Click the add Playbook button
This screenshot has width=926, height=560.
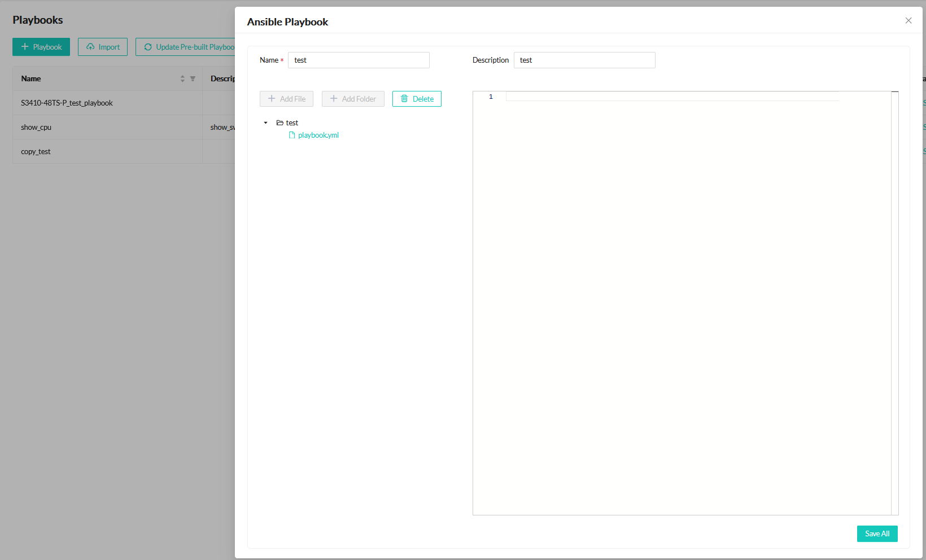[41, 47]
